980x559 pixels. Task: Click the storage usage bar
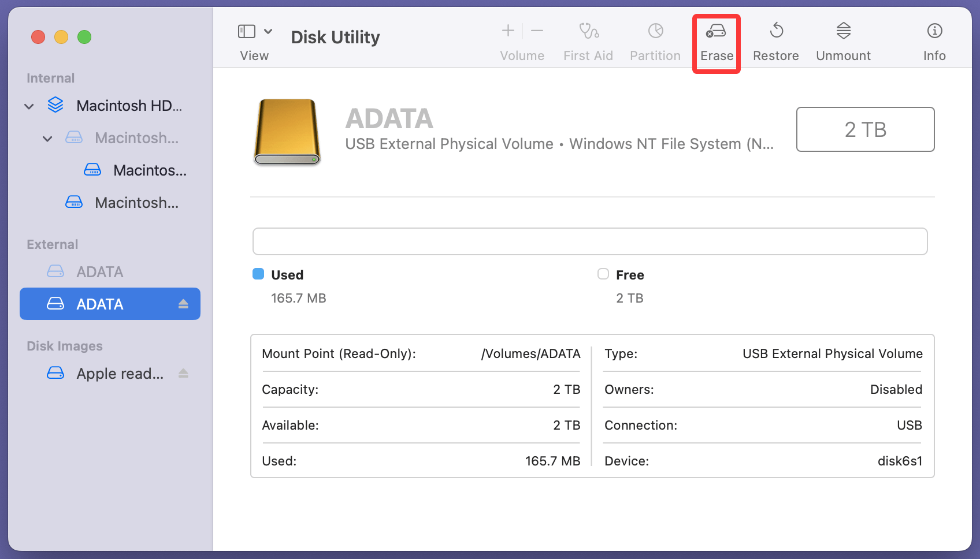[x=589, y=241]
